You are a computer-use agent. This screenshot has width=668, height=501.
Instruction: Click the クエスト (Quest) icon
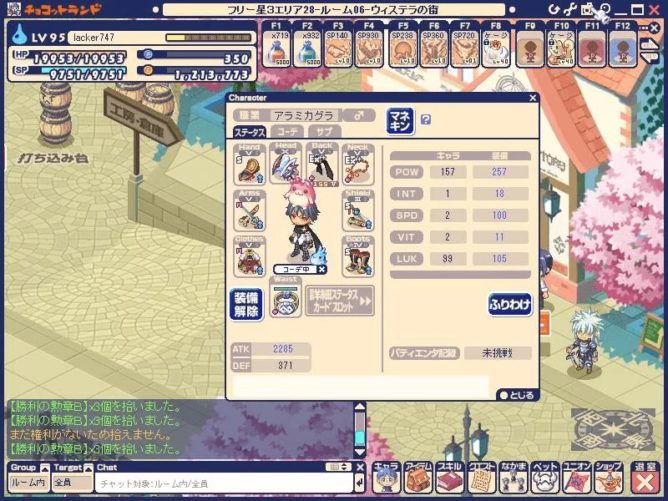pos(481,478)
